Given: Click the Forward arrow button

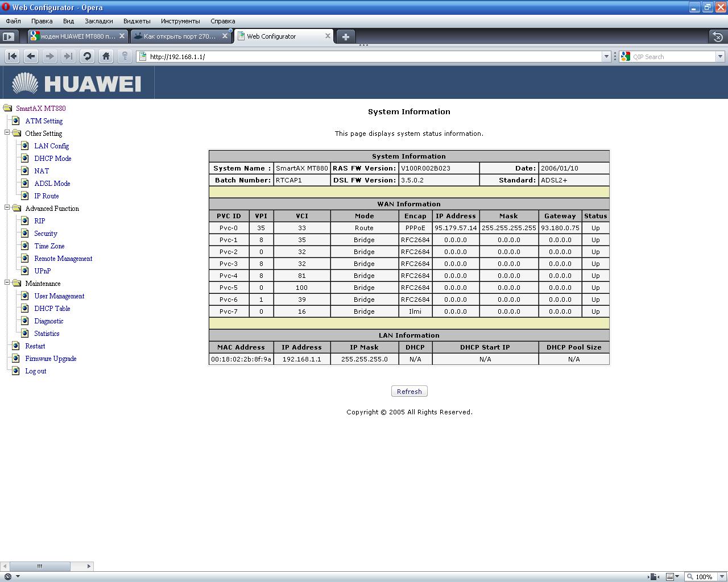Looking at the screenshot, I should (x=49, y=56).
